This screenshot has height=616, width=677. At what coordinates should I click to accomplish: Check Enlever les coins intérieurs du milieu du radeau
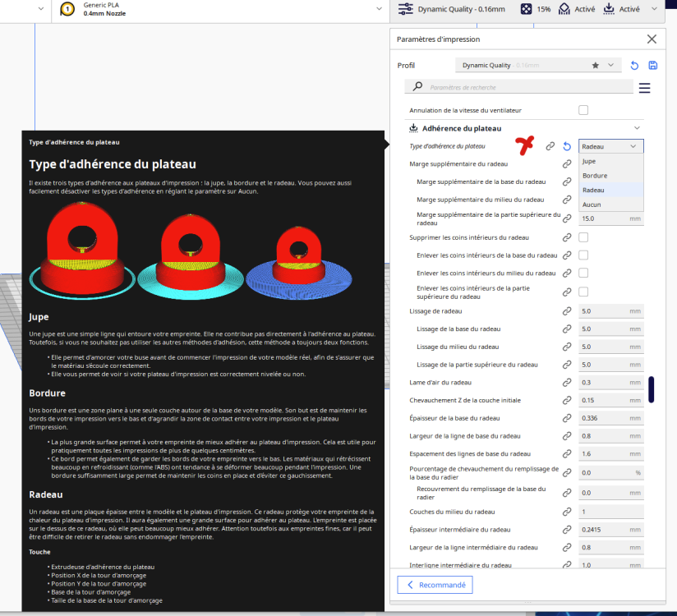(583, 273)
